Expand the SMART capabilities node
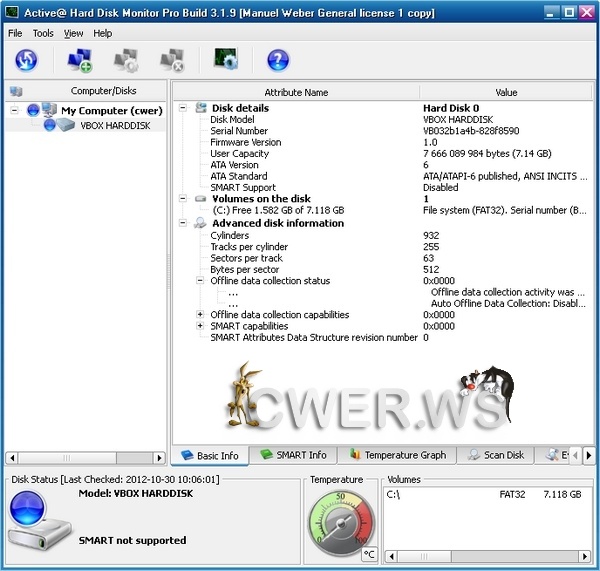The width and height of the screenshot is (600, 571). click(x=200, y=326)
